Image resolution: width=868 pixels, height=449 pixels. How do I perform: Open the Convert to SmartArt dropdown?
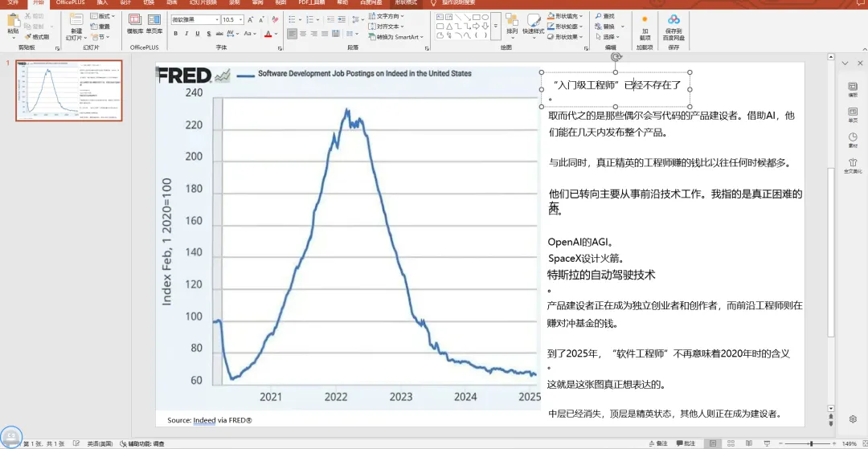(395, 37)
